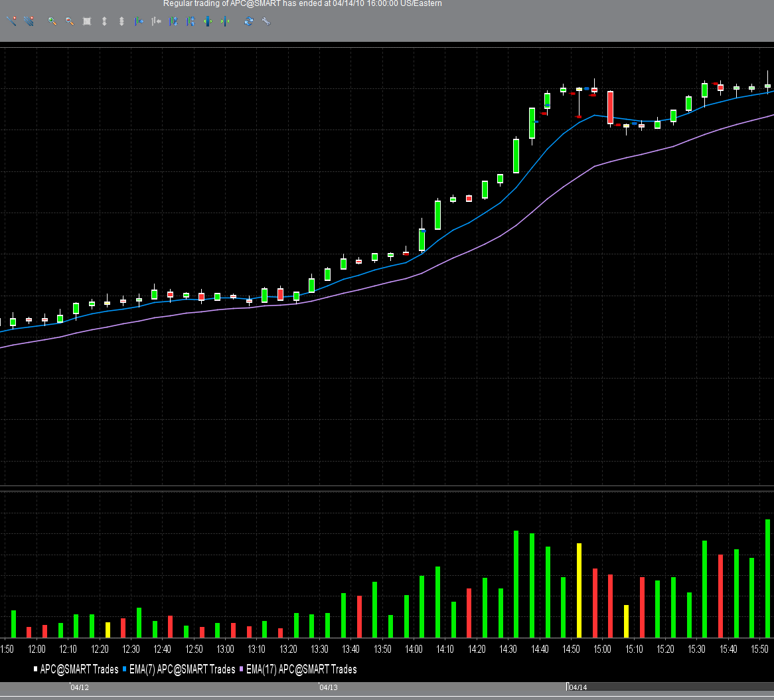Viewport: 774px width, 700px height.
Task: Select the "EMA(17) APC@SMART Trades" legend text
Action: tap(301, 669)
